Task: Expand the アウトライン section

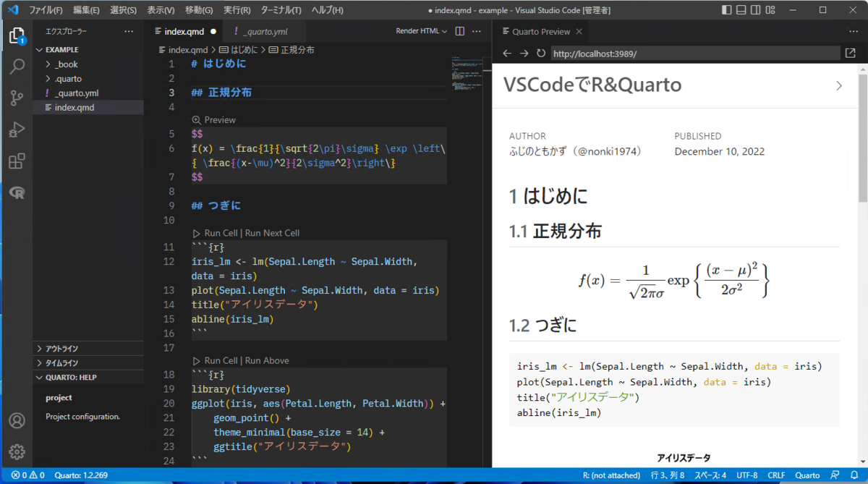Action: (61, 348)
